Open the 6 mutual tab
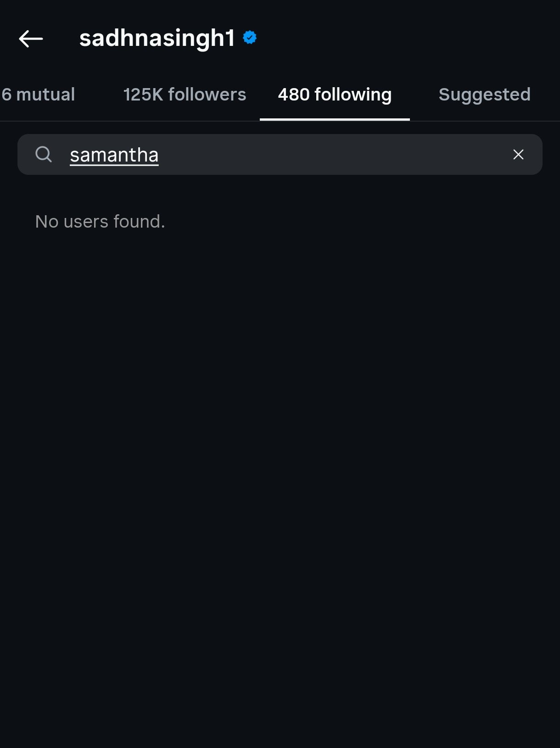The height and width of the screenshot is (748, 560). tap(38, 95)
